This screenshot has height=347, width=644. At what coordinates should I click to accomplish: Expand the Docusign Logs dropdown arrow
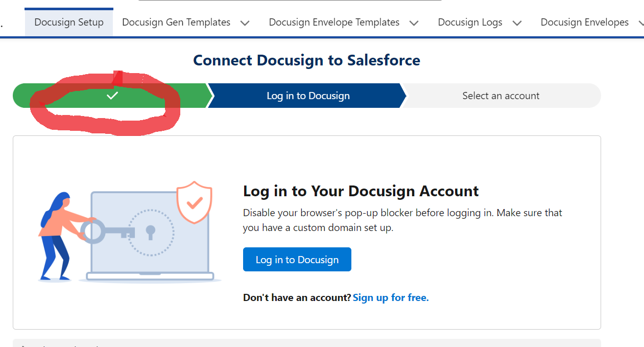517,22
